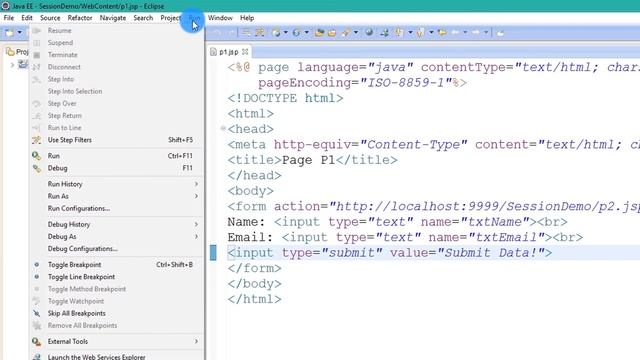The width and height of the screenshot is (640, 360).
Task: Open the Search menu
Action: tap(143, 18)
